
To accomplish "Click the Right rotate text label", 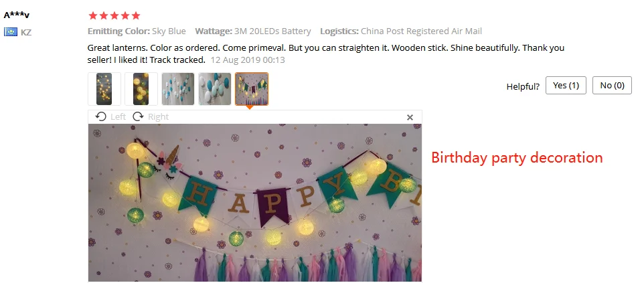I will (158, 116).
